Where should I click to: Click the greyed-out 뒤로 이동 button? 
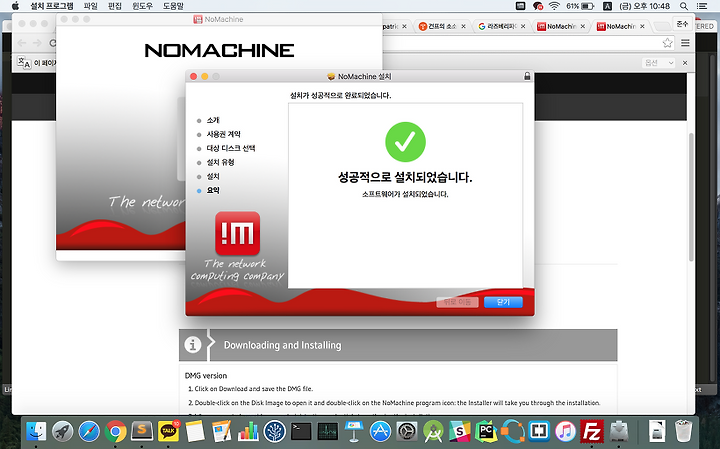[x=457, y=302]
